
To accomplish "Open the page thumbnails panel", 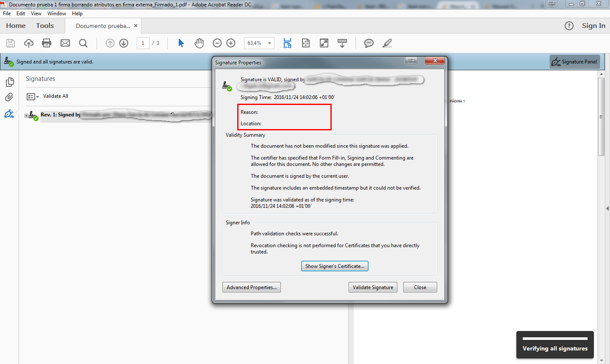I will [9, 82].
